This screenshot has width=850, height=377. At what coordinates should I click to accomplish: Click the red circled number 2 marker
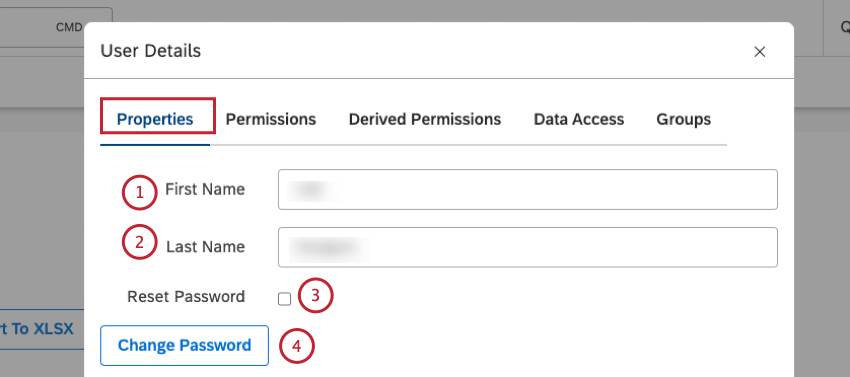139,242
